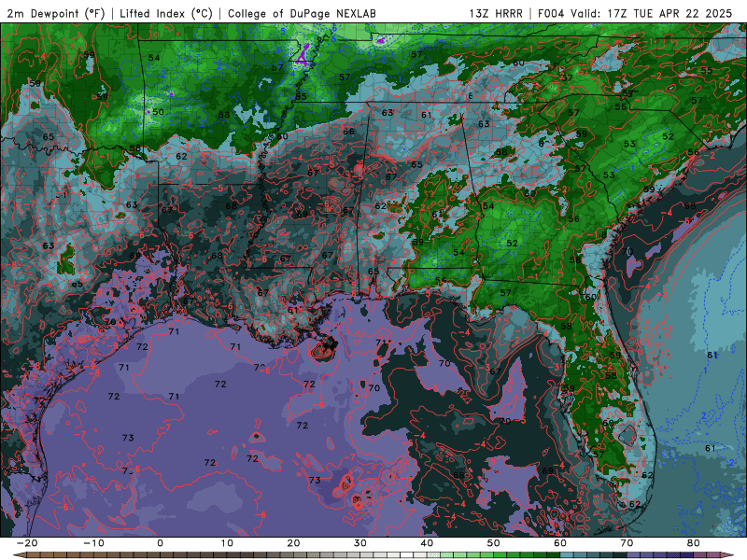Screen dimensions: 747x560
Task: Click the "10" color scale label
Action: (x=227, y=543)
